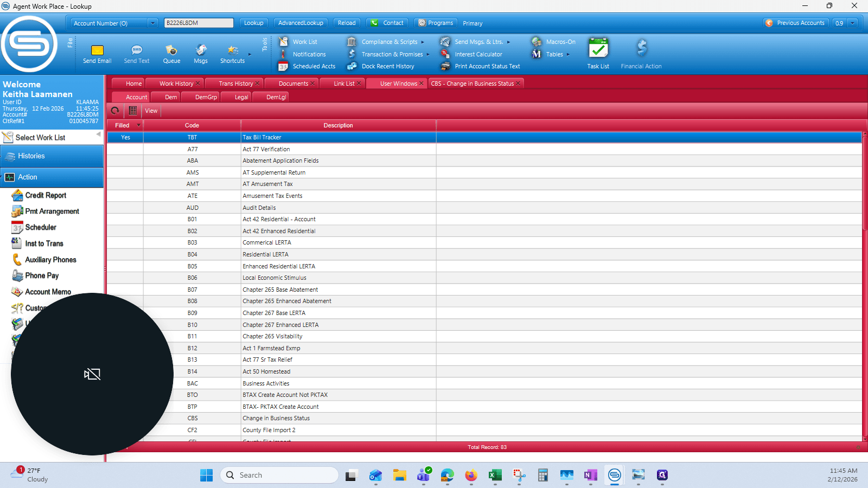Viewport: 868px width, 488px height.
Task: Click the account number input field
Action: [199, 23]
